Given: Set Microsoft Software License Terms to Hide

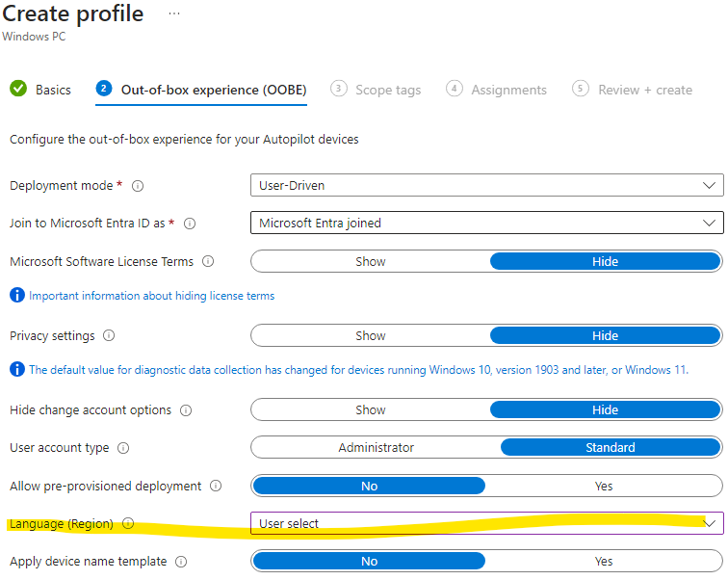Looking at the screenshot, I should click(x=605, y=261).
